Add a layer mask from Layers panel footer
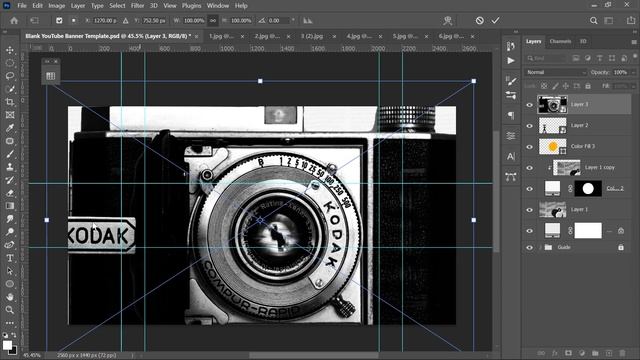Viewport: 640px width, 360px height. click(568, 353)
